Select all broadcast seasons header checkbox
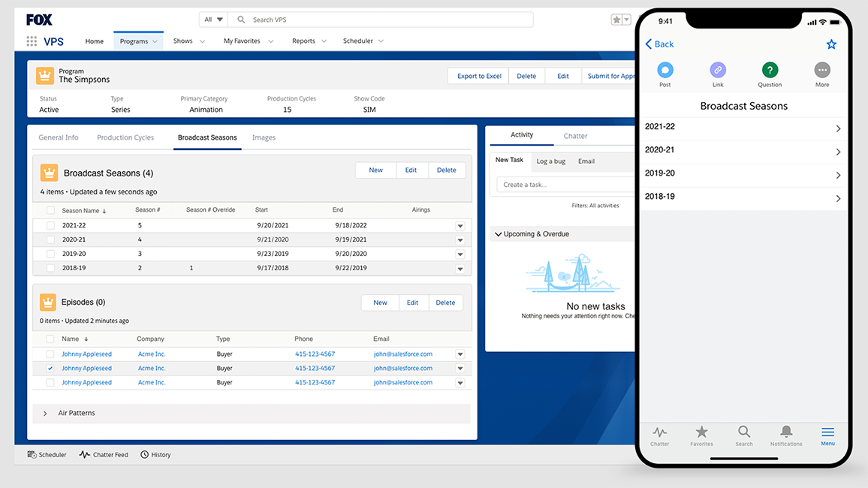Image resolution: width=868 pixels, height=488 pixels. point(50,210)
